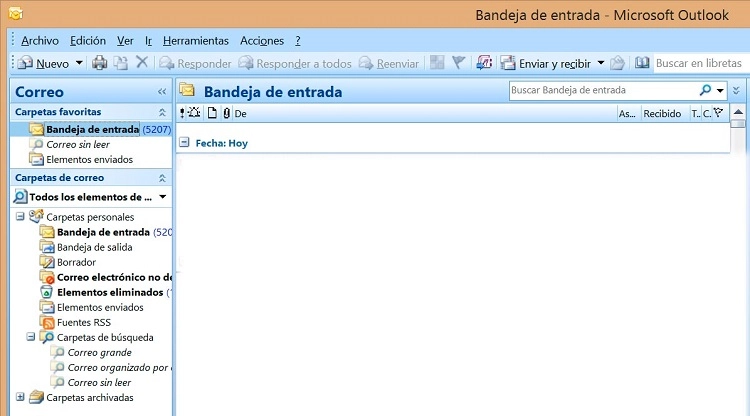This screenshot has width=750, height=416.
Task: Collapse the Fecha: Hoy group
Action: 184,142
